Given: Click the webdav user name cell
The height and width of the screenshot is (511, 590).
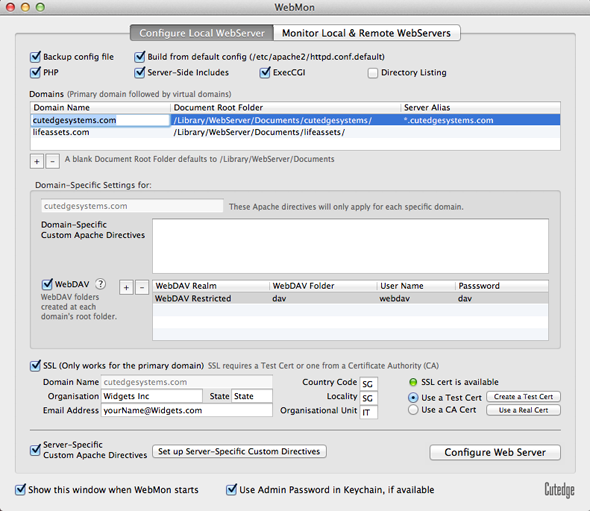Looking at the screenshot, I should click(x=417, y=298).
